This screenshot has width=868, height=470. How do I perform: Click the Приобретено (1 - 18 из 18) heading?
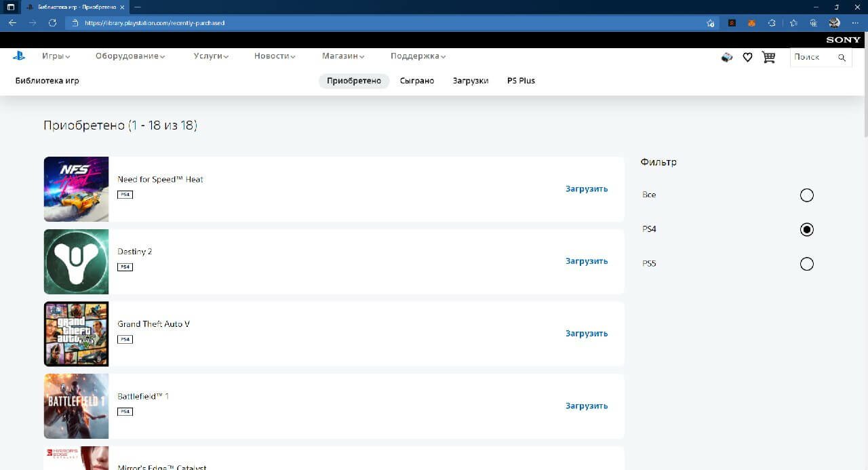point(120,125)
